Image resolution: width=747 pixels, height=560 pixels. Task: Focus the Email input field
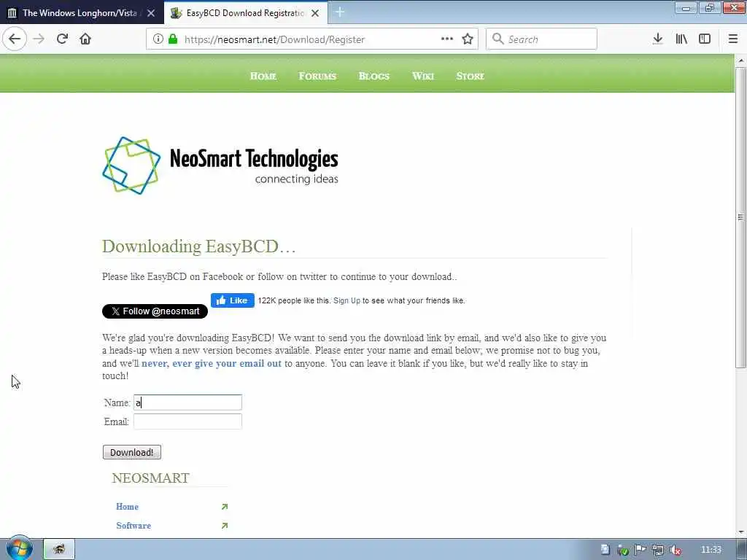[187, 421]
